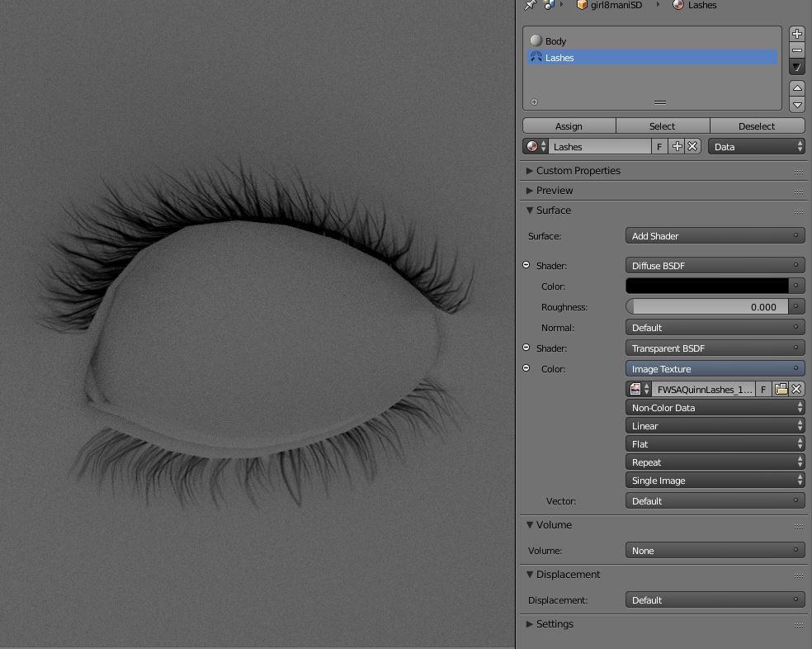812x649 pixels.
Task: Open the Add Shader surface dropdown
Action: click(x=715, y=236)
